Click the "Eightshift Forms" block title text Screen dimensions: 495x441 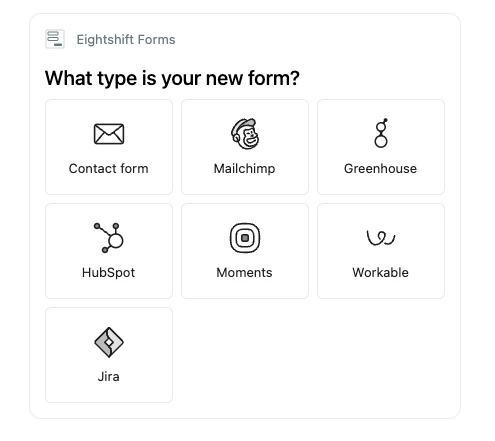pos(126,40)
